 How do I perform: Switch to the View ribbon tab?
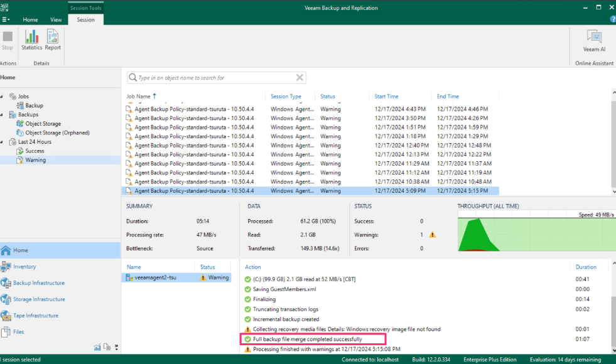tap(56, 19)
